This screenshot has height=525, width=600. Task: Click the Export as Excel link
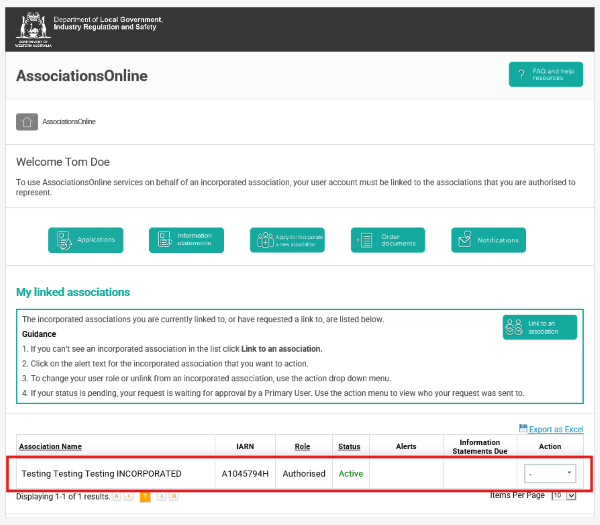tap(556, 429)
